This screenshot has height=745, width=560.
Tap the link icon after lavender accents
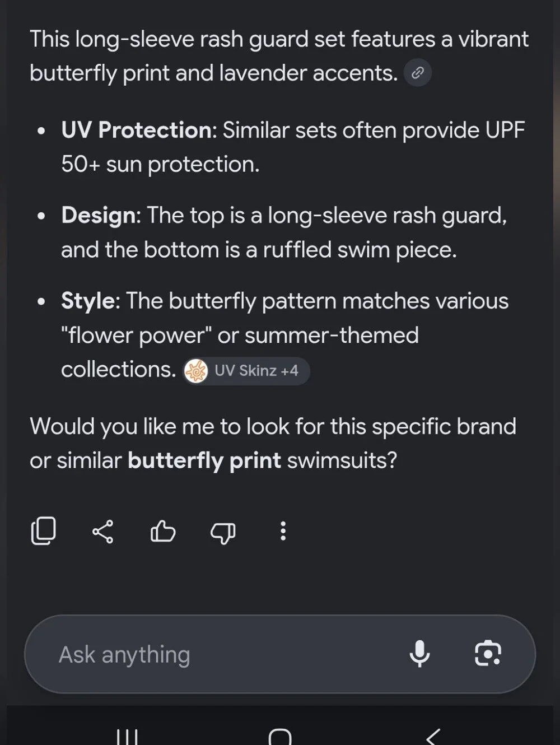coord(418,73)
